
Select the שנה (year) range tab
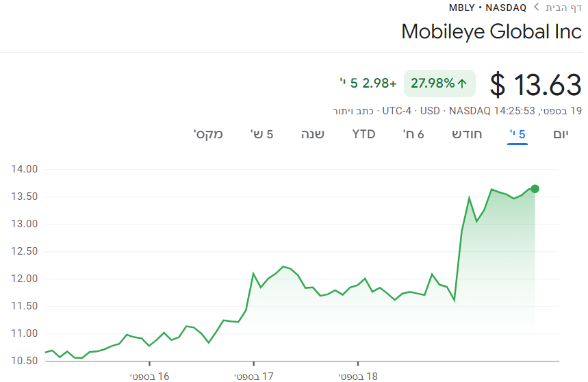coord(313,134)
